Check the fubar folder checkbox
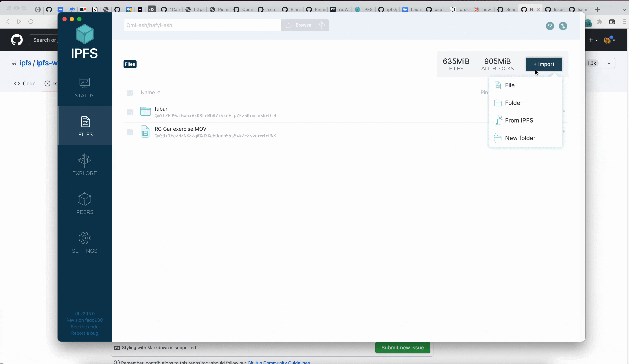The height and width of the screenshot is (364, 629). coord(130,112)
